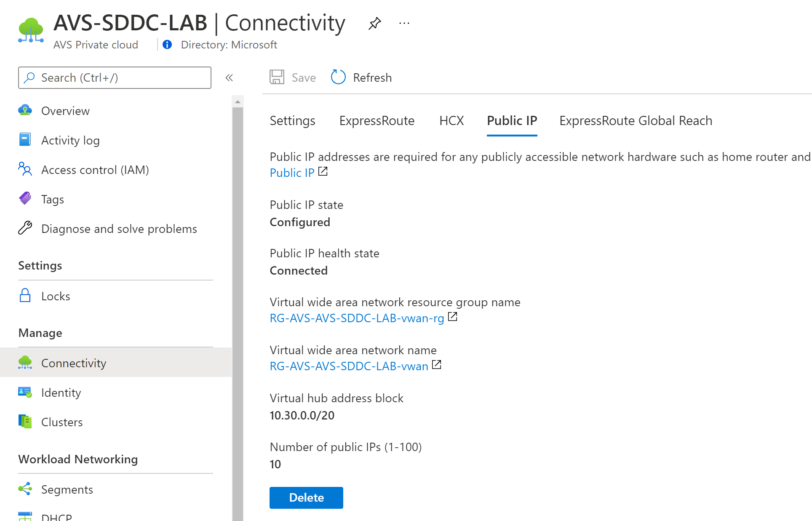Open the Tags purple tag icon

pos(25,198)
